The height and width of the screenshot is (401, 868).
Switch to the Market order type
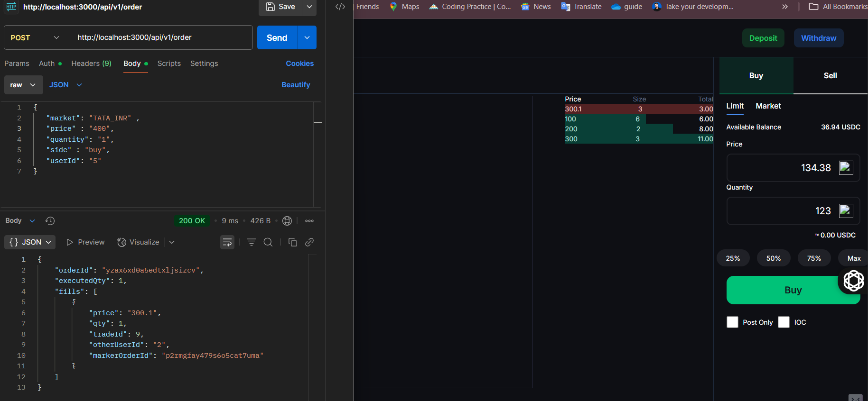768,106
